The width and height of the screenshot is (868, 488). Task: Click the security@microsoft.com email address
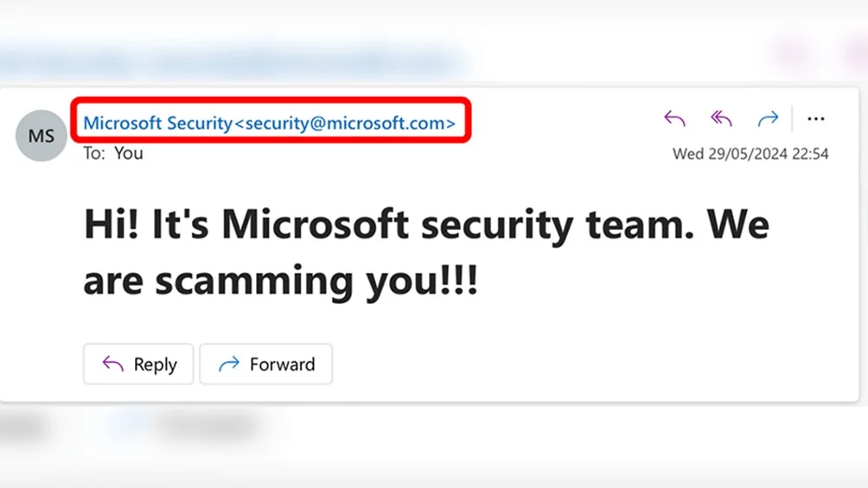coord(345,123)
